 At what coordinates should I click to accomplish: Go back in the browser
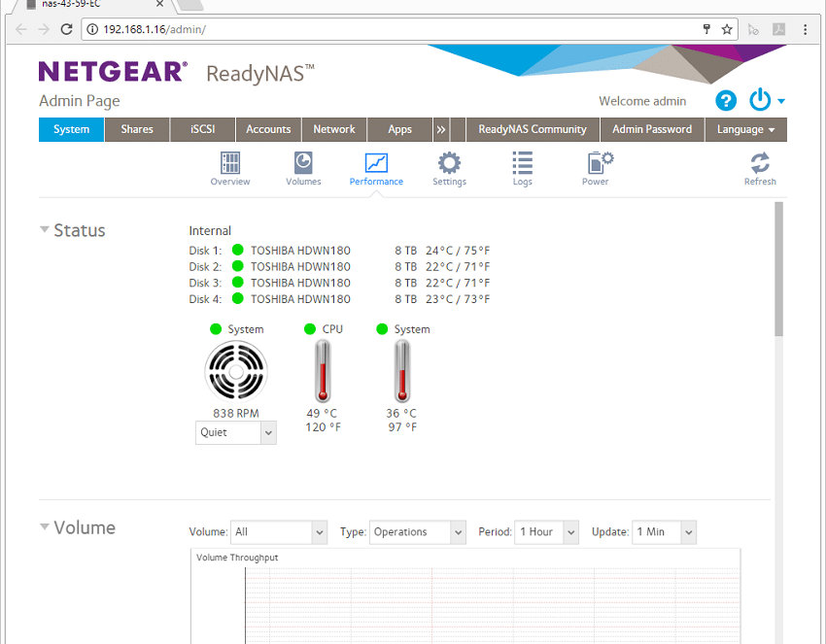[21, 29]
